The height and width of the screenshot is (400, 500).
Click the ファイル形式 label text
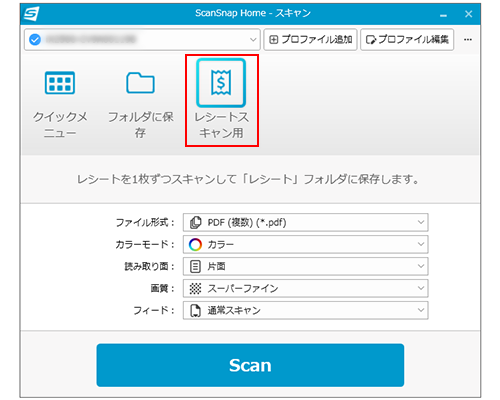tap(145, 222)
